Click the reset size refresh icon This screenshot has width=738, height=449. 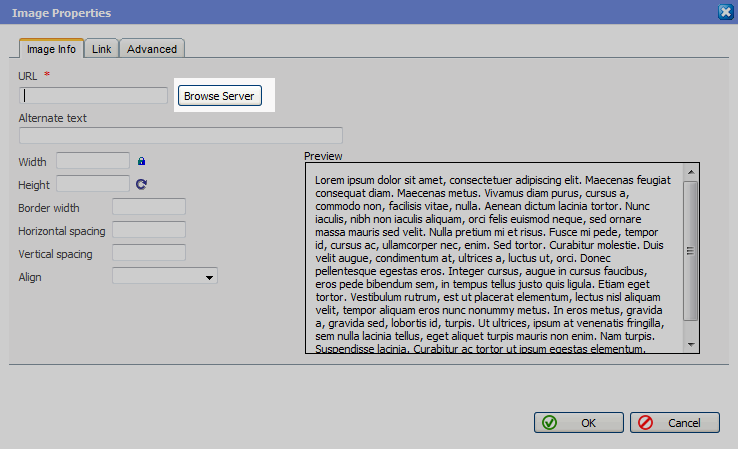click(141, 184)
